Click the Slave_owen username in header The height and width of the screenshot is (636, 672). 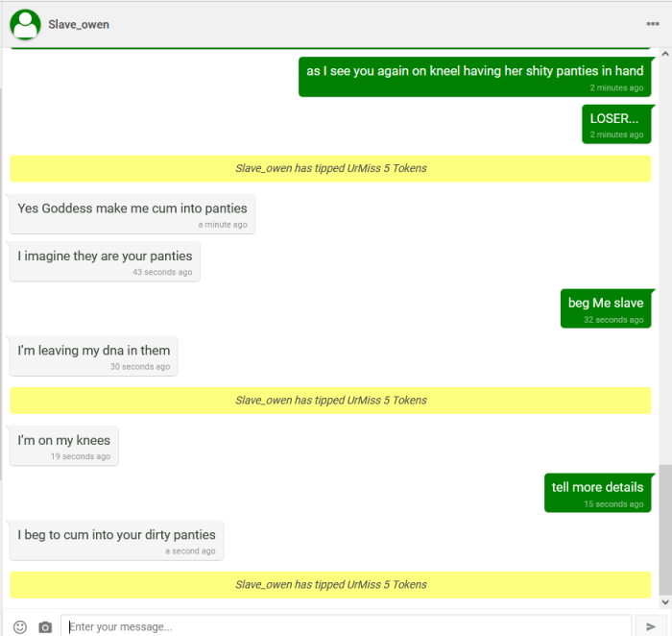pos(79,24)
